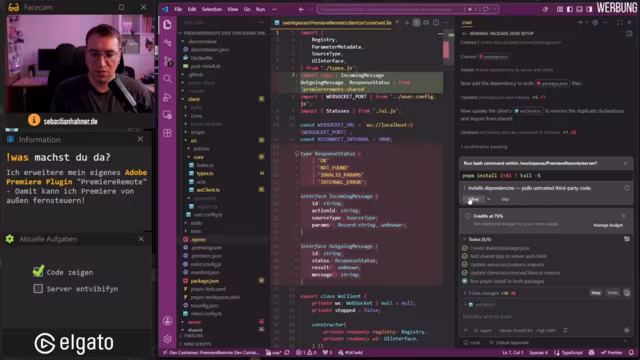Go to previous change arrow in editor
This screenshot has width=640, height=360.
pyautogui.click(x=397, y=23)
